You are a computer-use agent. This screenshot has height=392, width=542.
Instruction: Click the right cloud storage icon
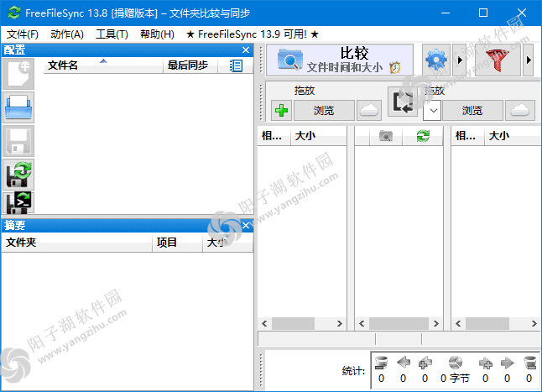(520, 111)
